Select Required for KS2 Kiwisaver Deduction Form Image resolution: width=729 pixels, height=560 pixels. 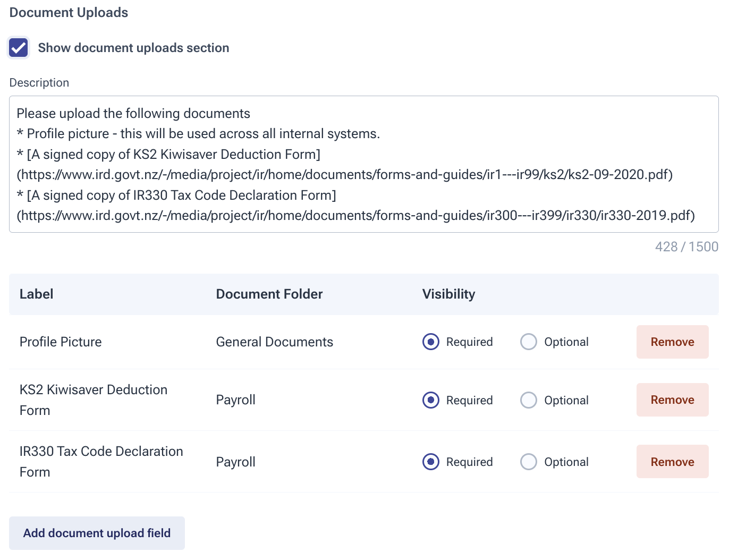[431, 400]
